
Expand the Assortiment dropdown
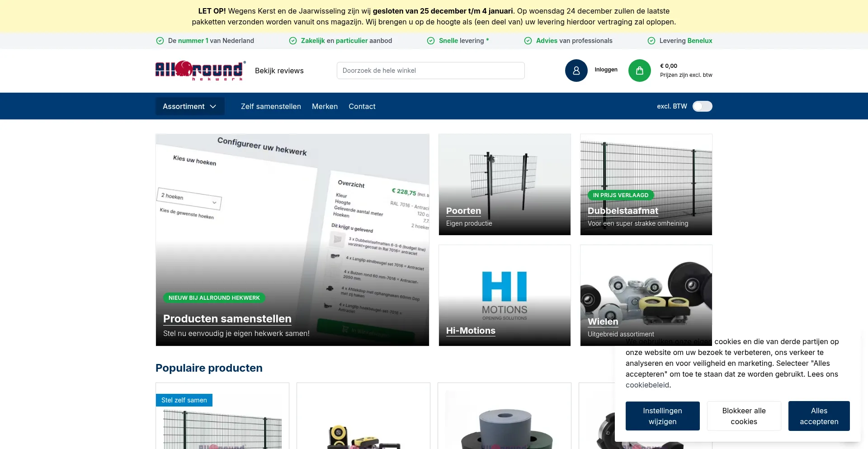click(189, 106)
